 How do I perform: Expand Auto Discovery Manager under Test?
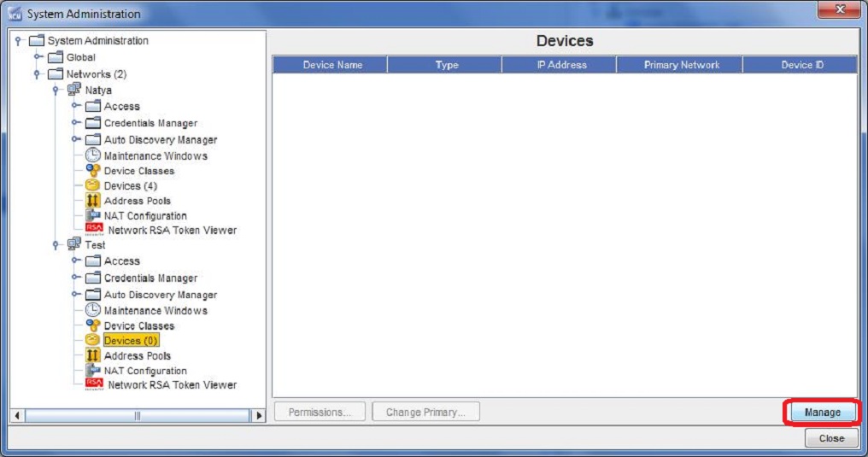tap(75, 295)
